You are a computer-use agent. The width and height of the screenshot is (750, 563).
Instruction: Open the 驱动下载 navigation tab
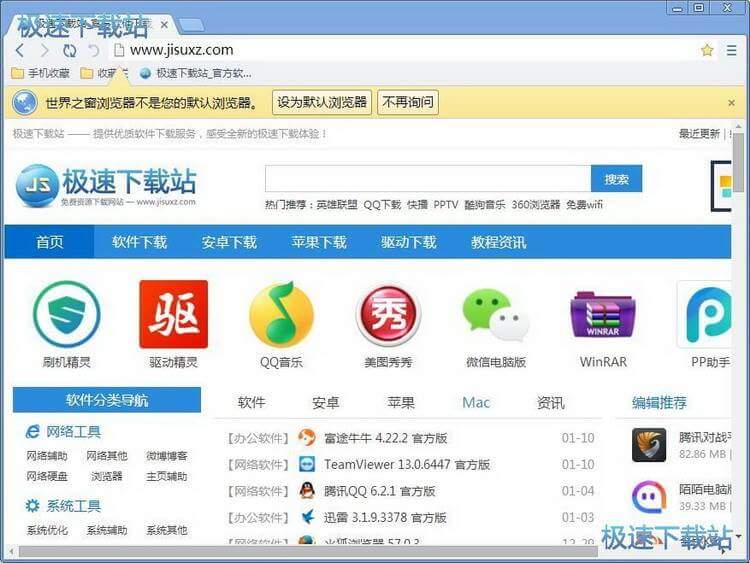409,242
